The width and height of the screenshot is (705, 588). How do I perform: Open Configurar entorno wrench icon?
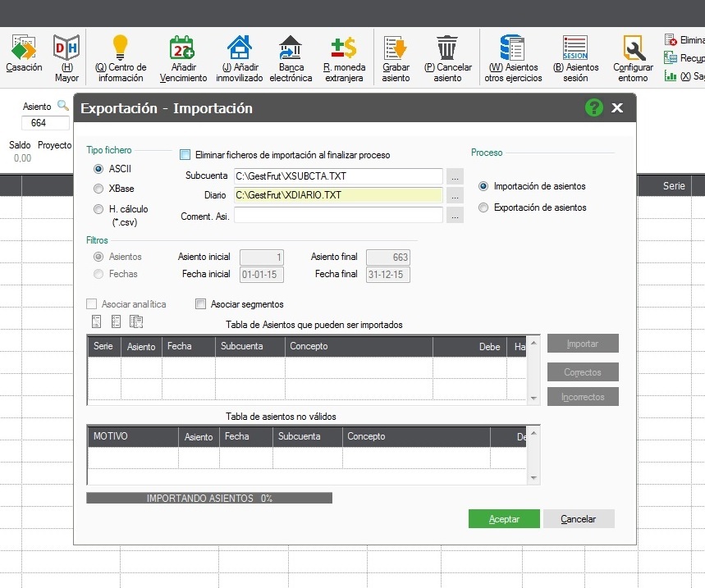click(x=633, y=48)
